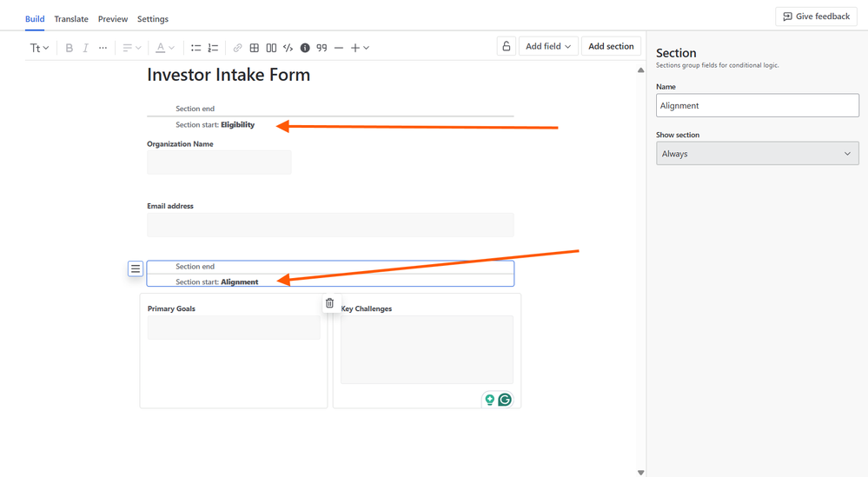
Task: Open the Show section Always dropdown
Action: [758, 153]
